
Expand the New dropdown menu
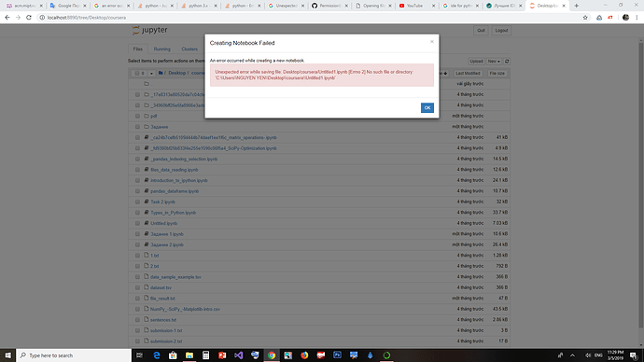[x=494, y=62]
